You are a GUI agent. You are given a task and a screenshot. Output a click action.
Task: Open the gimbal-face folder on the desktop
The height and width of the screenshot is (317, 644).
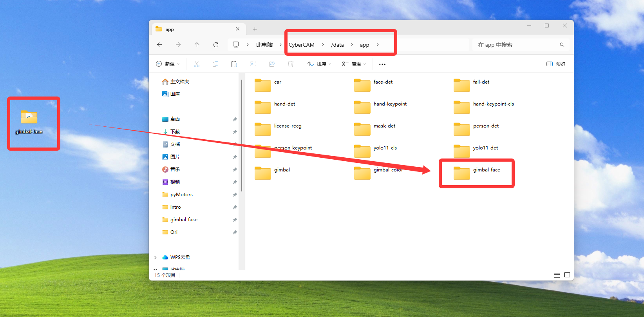pos(29,122)
